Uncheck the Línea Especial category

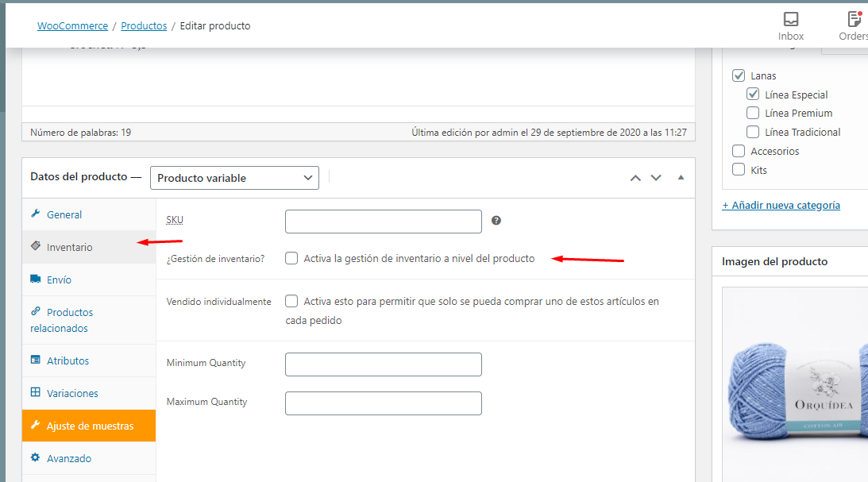pyautogui.click(x=753, y=94)
